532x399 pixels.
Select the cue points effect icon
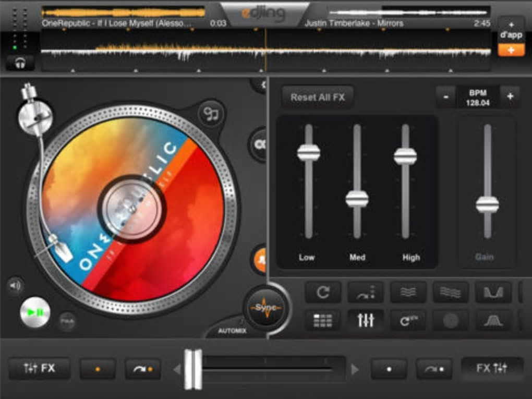click(366, 292)
